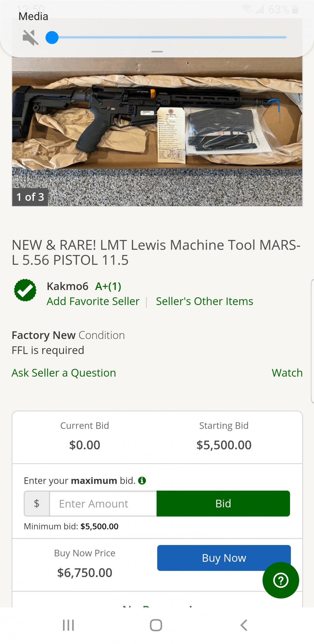314x644 pixels.
Task: Click Add Favorite Seller link
Action: tap(93, 301)
